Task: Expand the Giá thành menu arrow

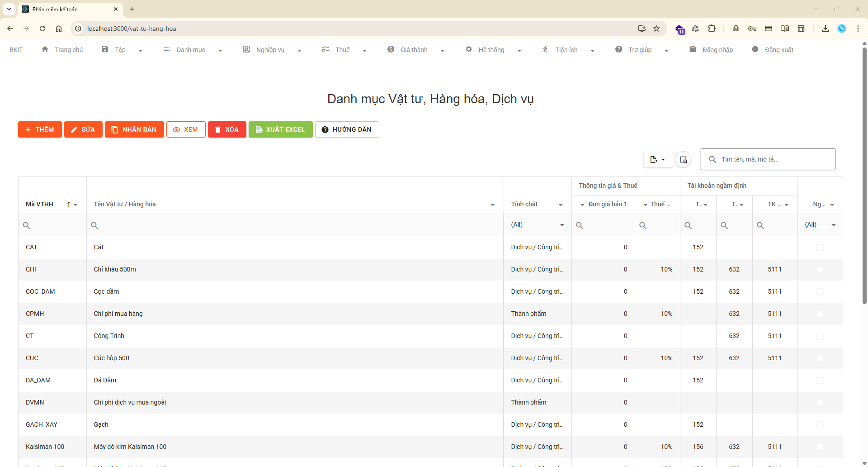Action: point(442,51)
